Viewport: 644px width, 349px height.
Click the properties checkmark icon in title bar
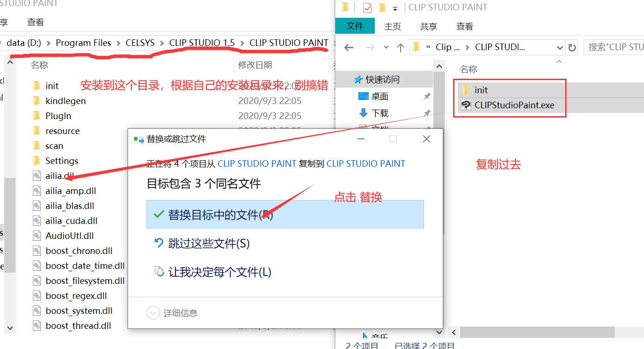click(367, 7)
